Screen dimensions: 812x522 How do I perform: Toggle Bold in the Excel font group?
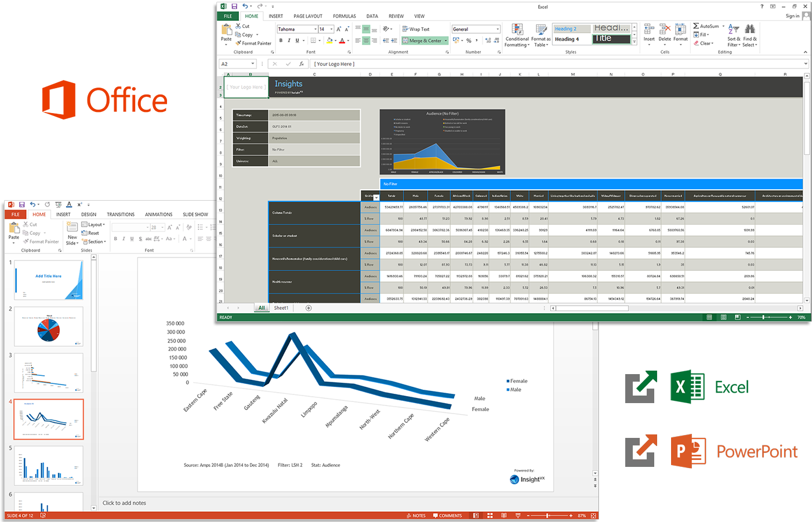pyautogui.click(x=281, y=41)
